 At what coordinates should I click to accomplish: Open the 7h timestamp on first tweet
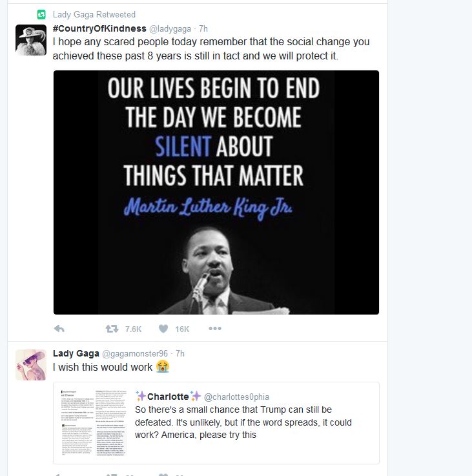click(x=203, y=29)
